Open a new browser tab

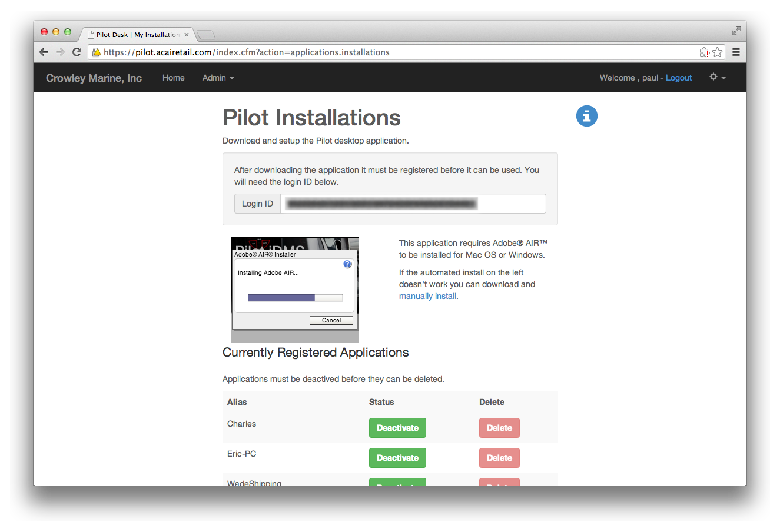point(205,35)
